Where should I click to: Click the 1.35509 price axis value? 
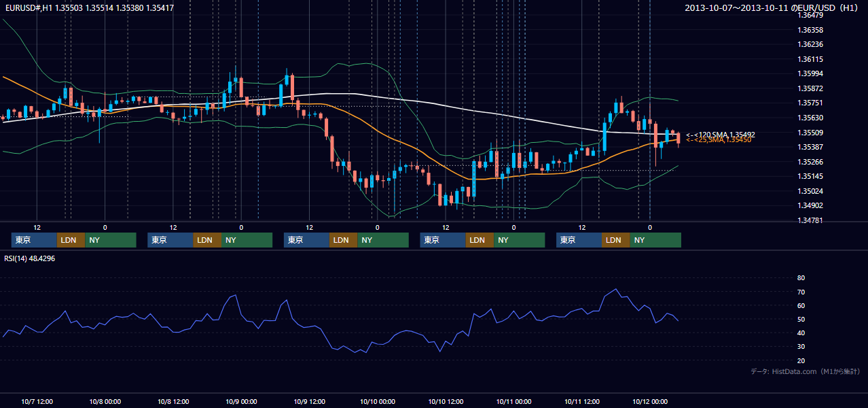(x=810, y=133)
